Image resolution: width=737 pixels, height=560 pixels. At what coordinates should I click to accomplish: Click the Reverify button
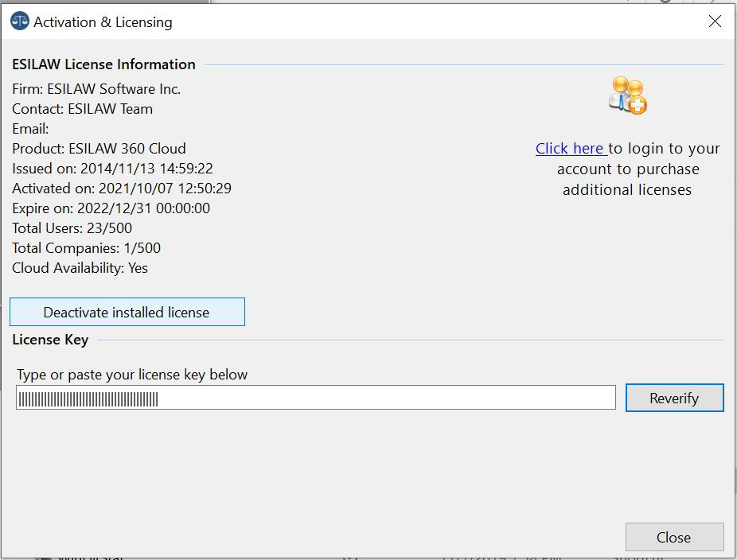[674, 398]
